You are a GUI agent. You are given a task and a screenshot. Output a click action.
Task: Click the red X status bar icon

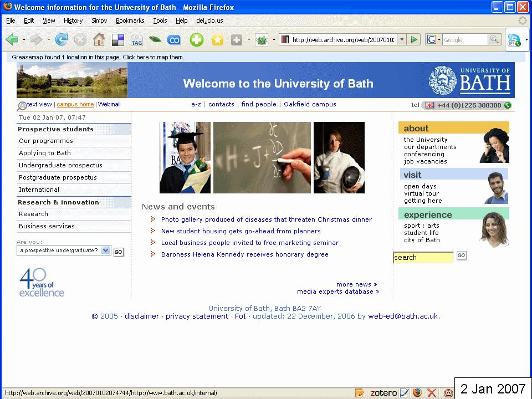pyautogui.click(x=432, y=393)
